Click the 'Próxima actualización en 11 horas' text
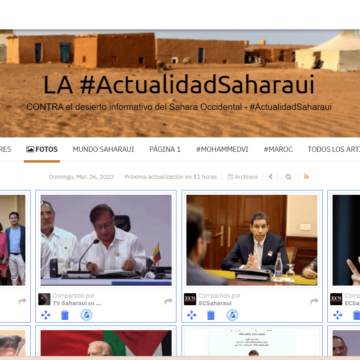 171,177
